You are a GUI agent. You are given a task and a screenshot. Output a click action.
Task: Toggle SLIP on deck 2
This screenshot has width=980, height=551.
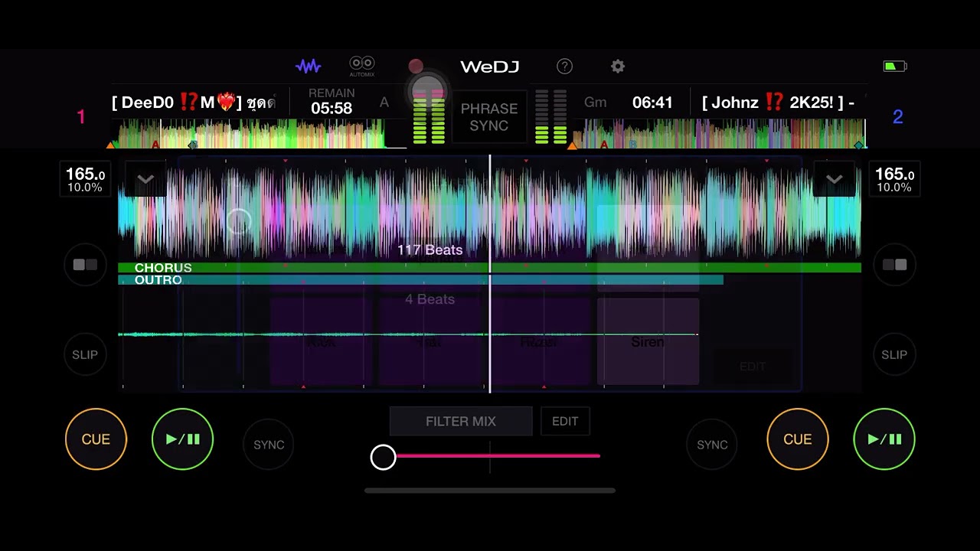point(894,354)
